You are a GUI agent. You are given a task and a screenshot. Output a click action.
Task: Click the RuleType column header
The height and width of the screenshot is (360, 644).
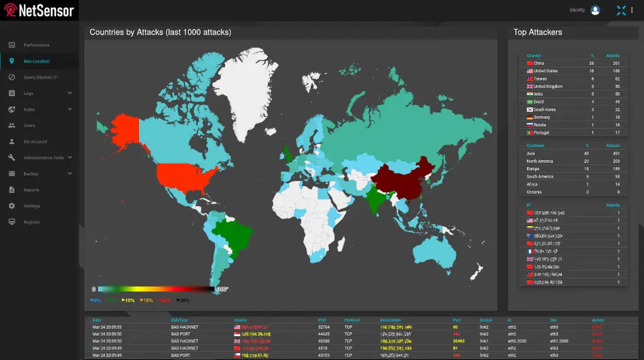click(179, 320)
